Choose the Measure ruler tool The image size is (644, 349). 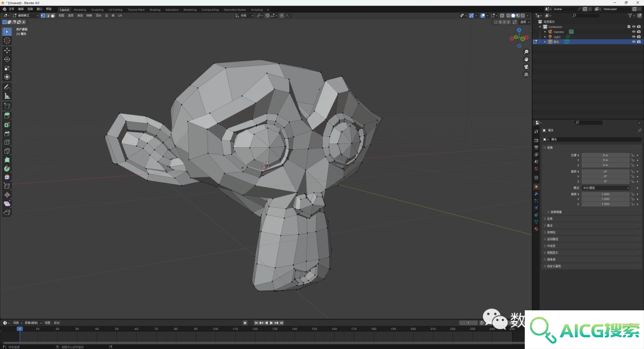point(7,96)
